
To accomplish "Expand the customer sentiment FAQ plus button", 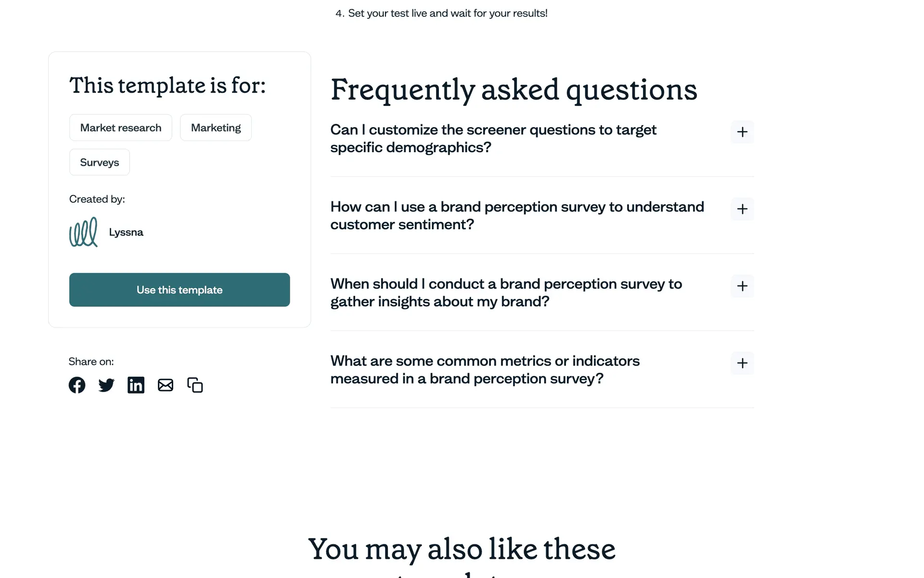I will (x=742, y=209).
